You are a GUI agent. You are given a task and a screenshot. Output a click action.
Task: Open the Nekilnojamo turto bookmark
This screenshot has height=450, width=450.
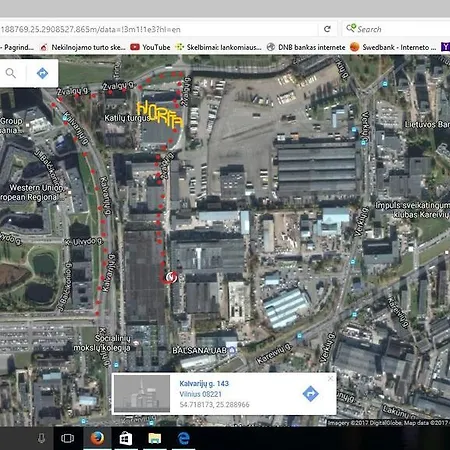83,47
